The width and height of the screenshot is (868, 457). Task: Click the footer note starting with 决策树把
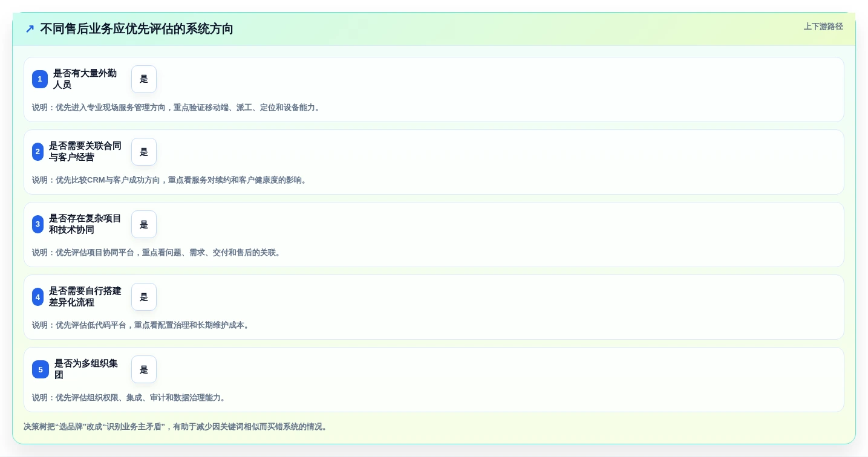(177, 427)
